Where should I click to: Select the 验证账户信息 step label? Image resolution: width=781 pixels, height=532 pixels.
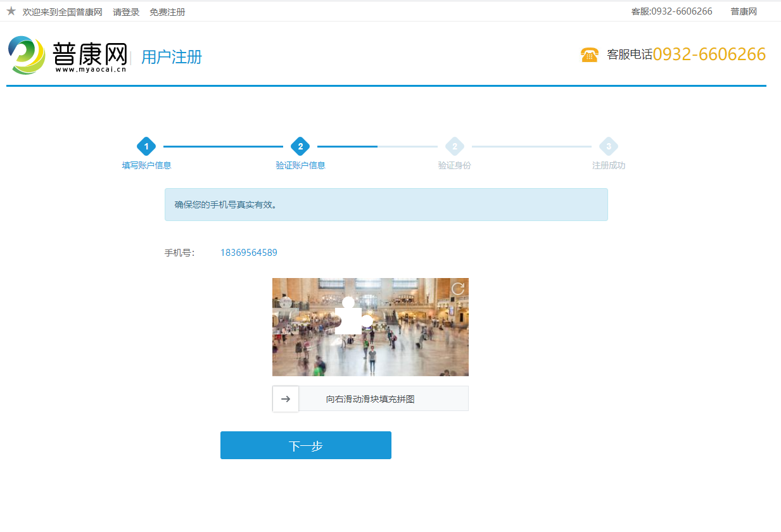(x=300, y=165)
